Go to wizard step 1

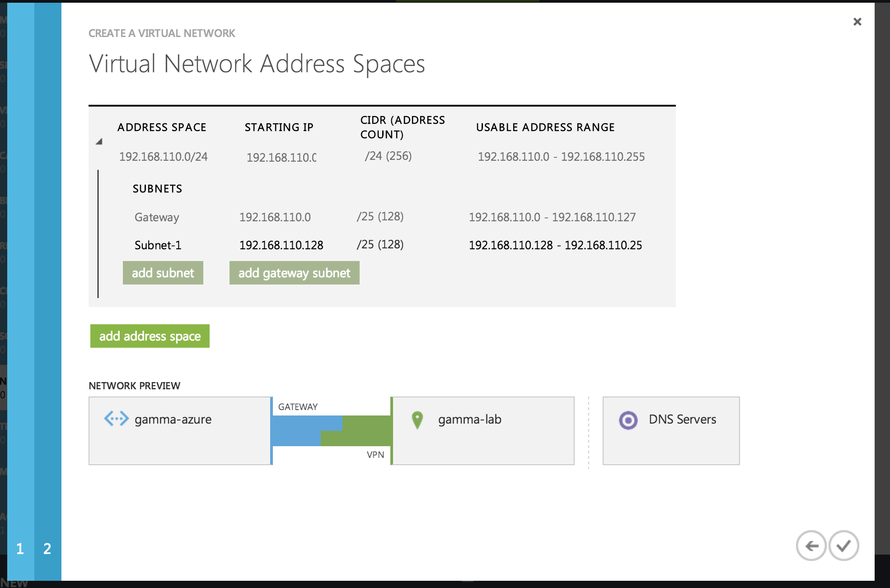pos(20,548)
